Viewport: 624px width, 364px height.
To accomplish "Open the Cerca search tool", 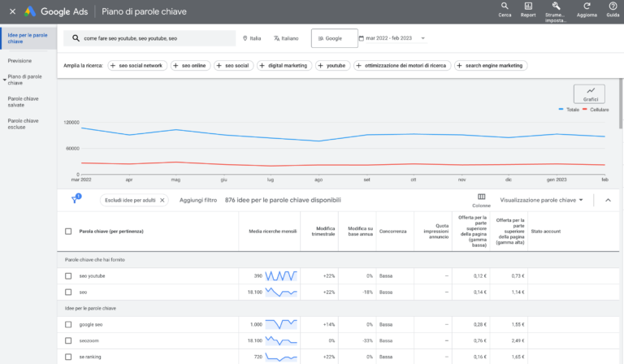I will tap(505, 10).
